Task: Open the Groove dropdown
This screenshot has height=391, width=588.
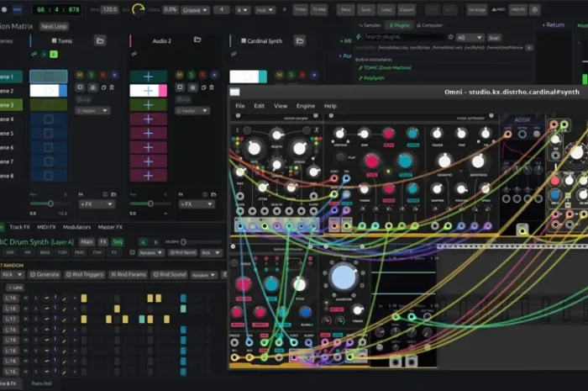Action: click(195, 10)
